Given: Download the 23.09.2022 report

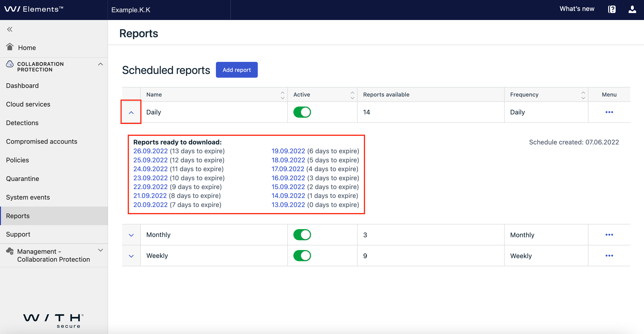Looking at the screenshot, I should point(150,178).
